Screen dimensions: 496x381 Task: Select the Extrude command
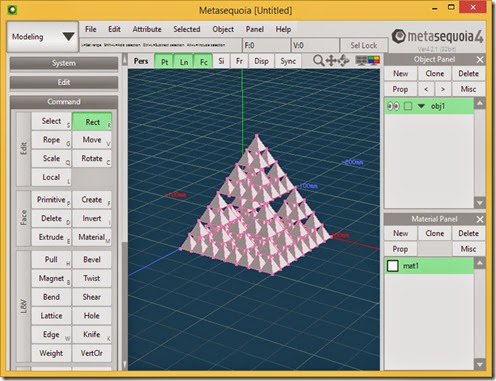(51, 237)
